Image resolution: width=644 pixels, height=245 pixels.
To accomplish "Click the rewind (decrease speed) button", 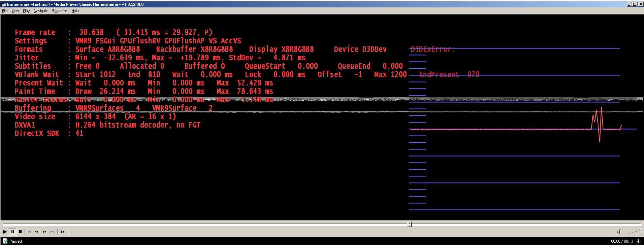I will tap(37, 232).
